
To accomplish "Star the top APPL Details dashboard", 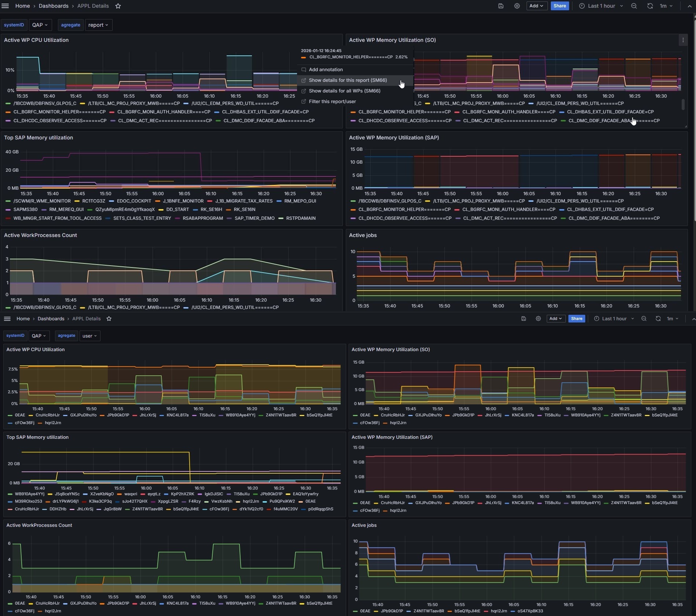I will point(118,6).
